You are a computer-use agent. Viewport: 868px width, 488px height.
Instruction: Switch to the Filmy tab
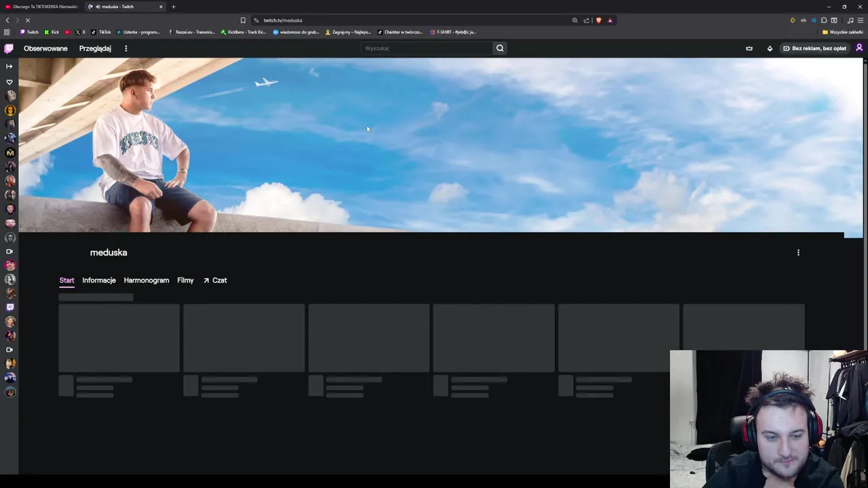(185, 280)
